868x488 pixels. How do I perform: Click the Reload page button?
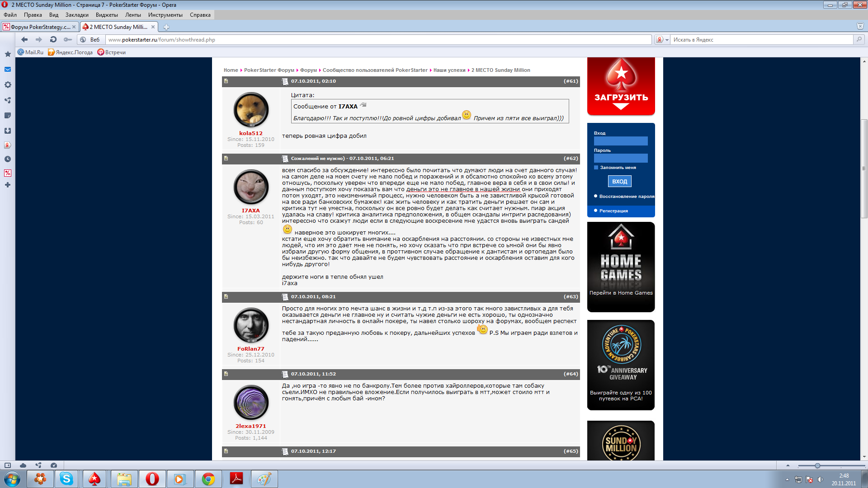pyautogui.click(x=53, y=40)
